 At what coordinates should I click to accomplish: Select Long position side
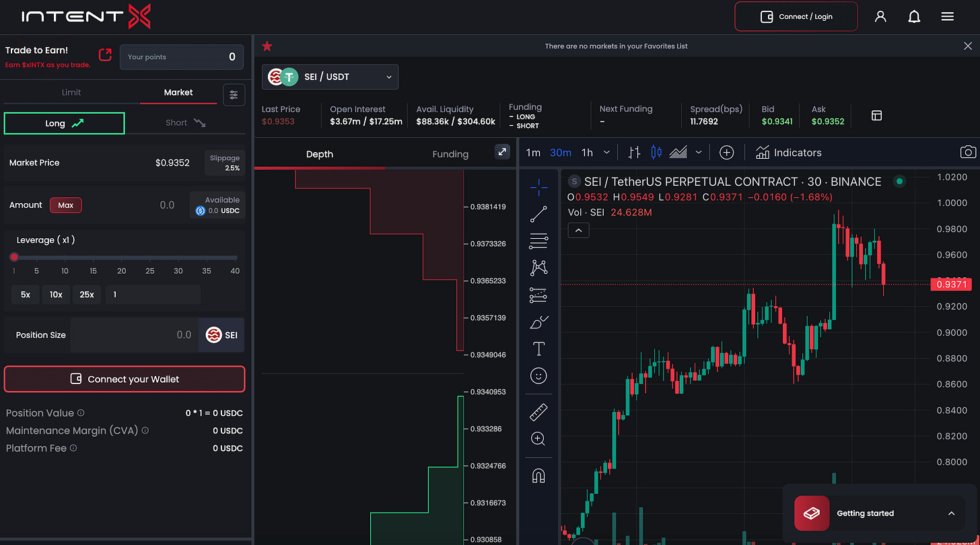(65, 123)
